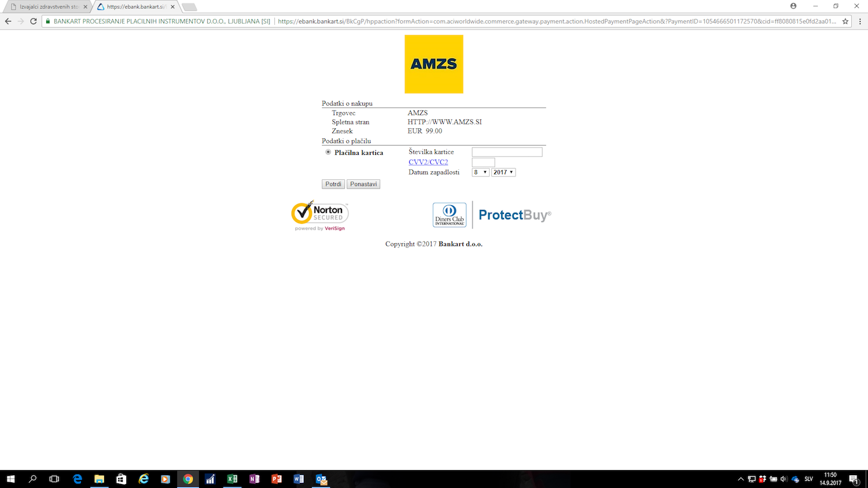Click the yellow AMZS logo

(x=433, y=64)
